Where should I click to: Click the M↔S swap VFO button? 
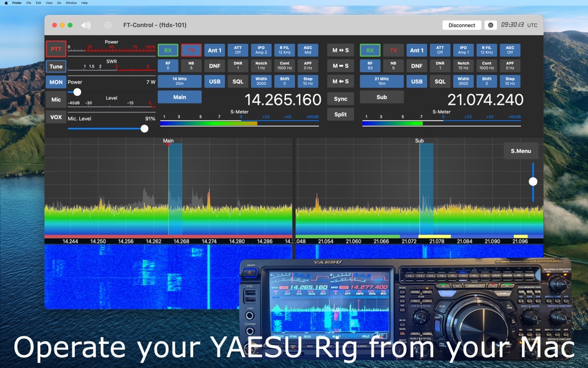click(x=340, y=50)
